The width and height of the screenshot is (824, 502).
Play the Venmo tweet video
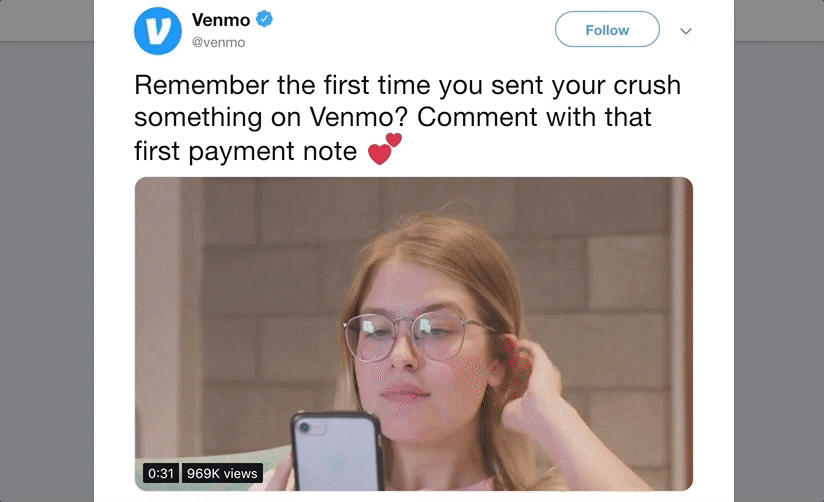coord(414,334)
